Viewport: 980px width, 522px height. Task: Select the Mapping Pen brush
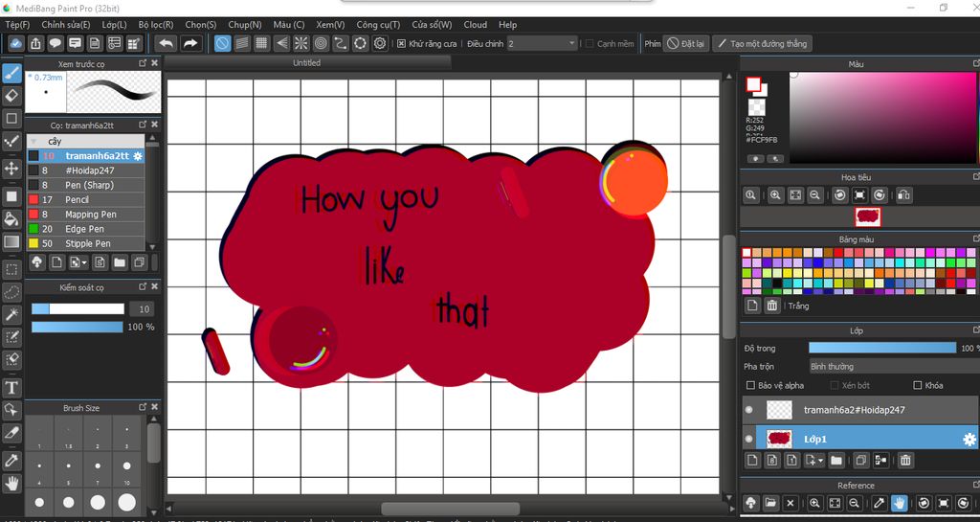(85, 215)
